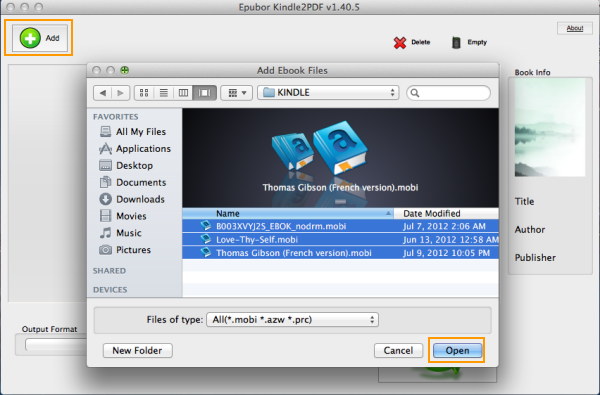600x395 pixels.
Task: Select B003XVYJ2S_EBOK_nodrm.mobi file
Action: [341, 226]
